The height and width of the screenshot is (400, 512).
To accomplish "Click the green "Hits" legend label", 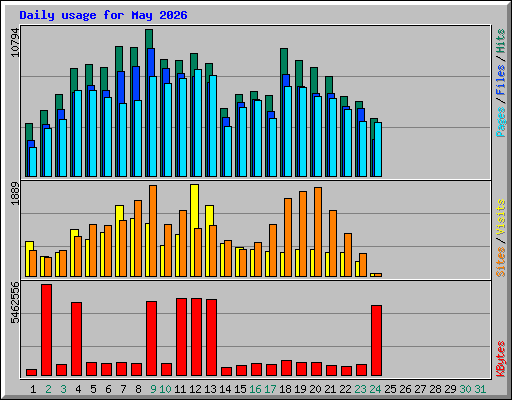I will point(500,41).
